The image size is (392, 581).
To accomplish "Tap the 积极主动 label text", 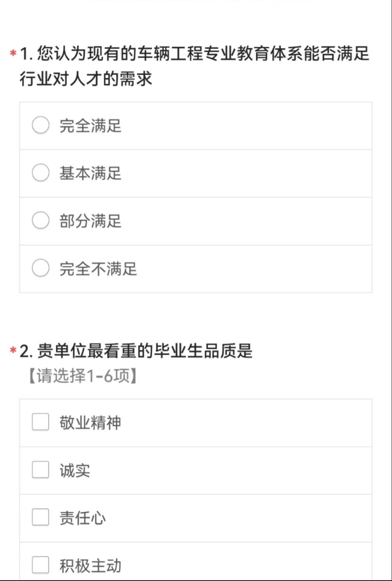I will click(x=90, y=566).
